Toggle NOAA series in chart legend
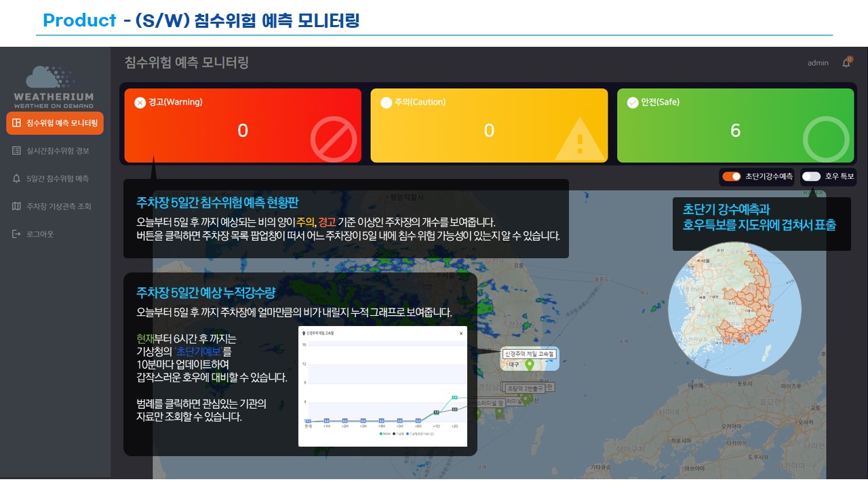The width and height of the screenshot is (868, 488). pyautogui.click(x=383, y=433)
